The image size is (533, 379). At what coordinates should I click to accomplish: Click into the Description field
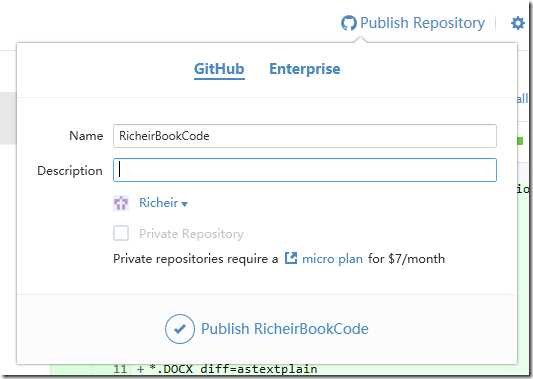click(305, 170)
